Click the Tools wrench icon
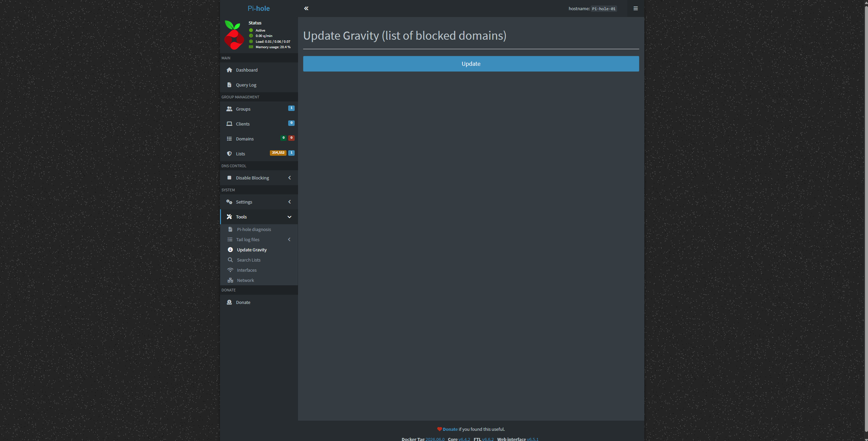The width and height of the screenshot is (868, 441). [x=229, y=217]
